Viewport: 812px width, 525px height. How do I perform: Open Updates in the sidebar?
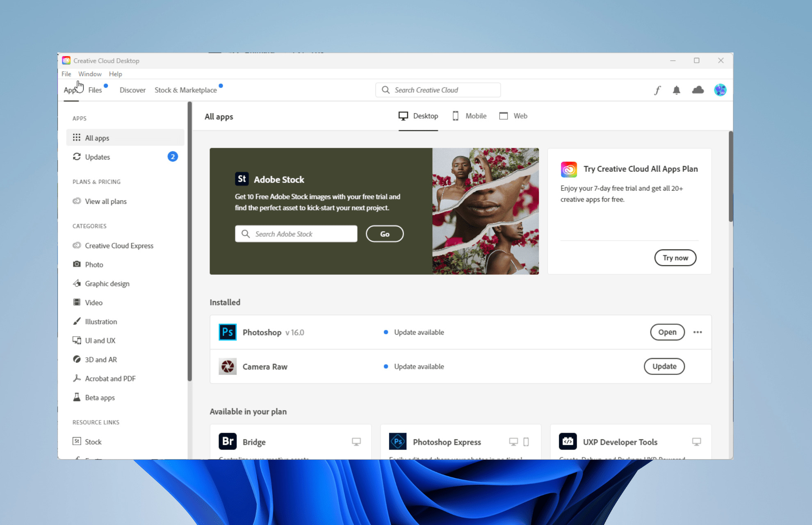[125, 157]
